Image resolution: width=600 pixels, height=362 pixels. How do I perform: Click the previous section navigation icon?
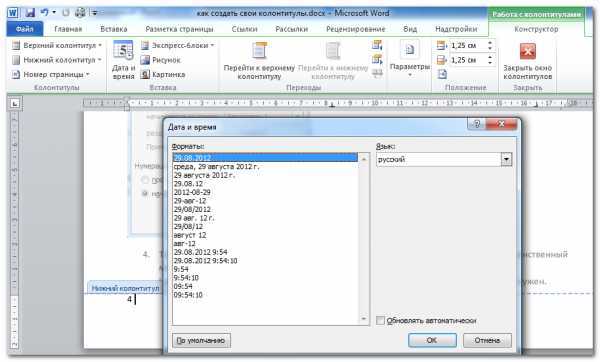(377, 45)
